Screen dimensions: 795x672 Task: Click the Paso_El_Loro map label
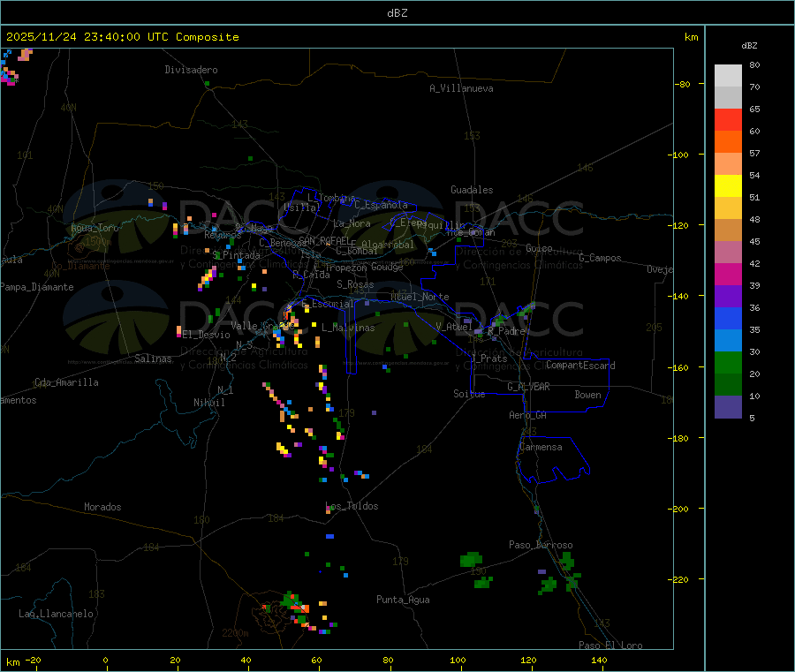point(610,646)
